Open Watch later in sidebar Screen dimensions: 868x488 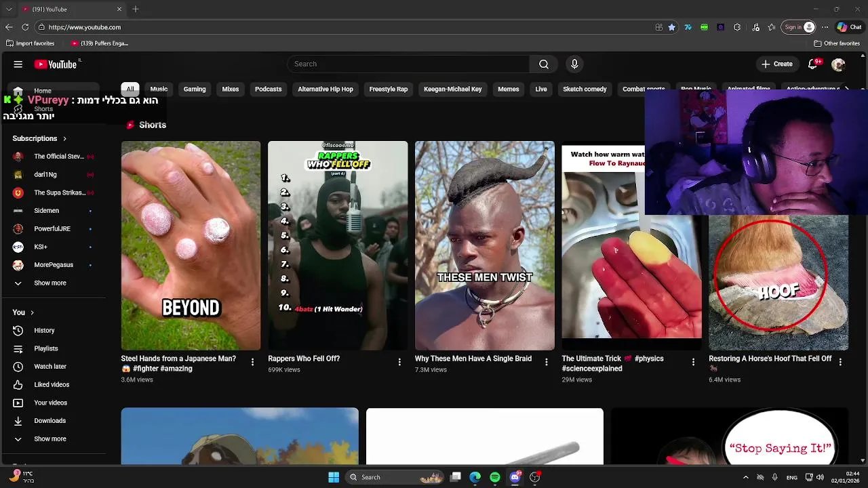pos(53,367)
